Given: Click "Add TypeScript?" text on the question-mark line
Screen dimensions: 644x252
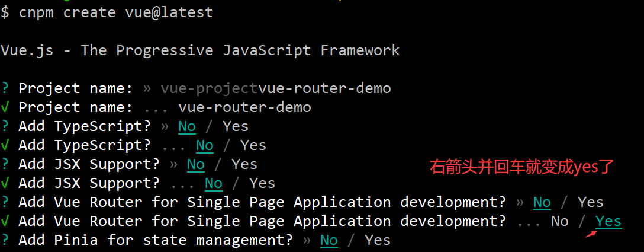Looking at the screenshot, I should pos(85,126).
